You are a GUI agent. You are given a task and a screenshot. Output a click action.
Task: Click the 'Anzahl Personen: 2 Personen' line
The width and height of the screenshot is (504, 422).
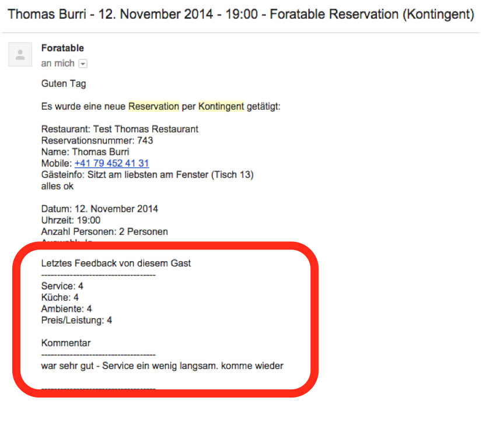point(104,232)
